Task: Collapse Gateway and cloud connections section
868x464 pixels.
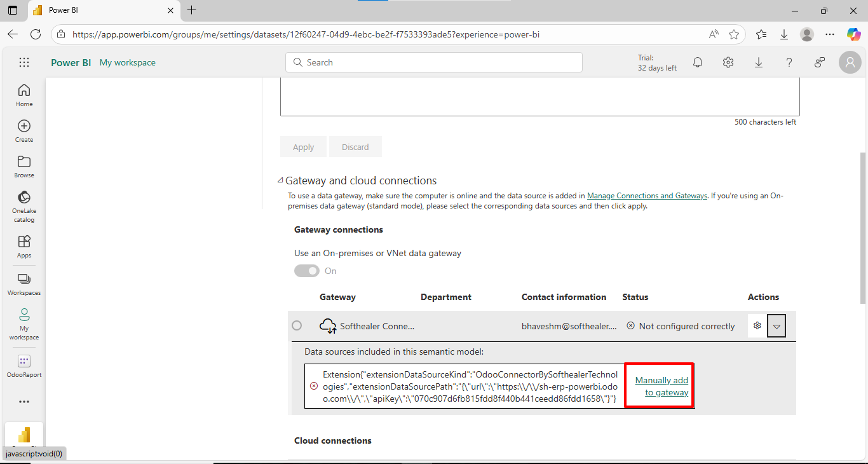Action: pyautogui.click(x=281, y=181)
